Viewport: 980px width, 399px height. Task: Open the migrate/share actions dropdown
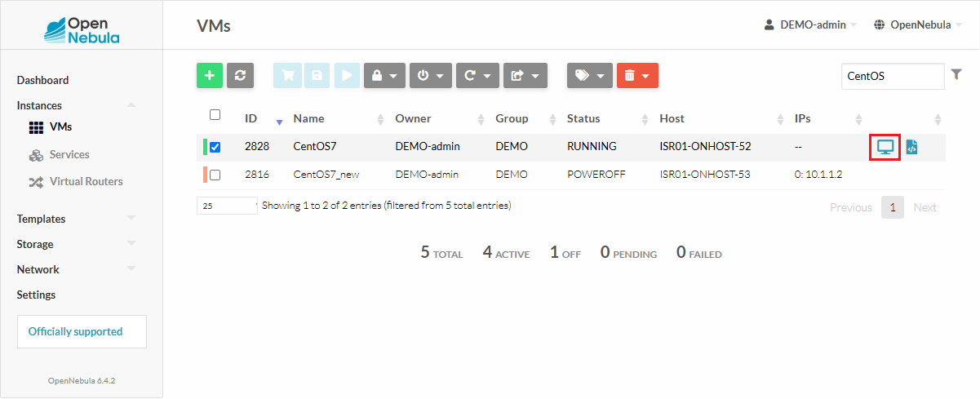tap(525, 75)
